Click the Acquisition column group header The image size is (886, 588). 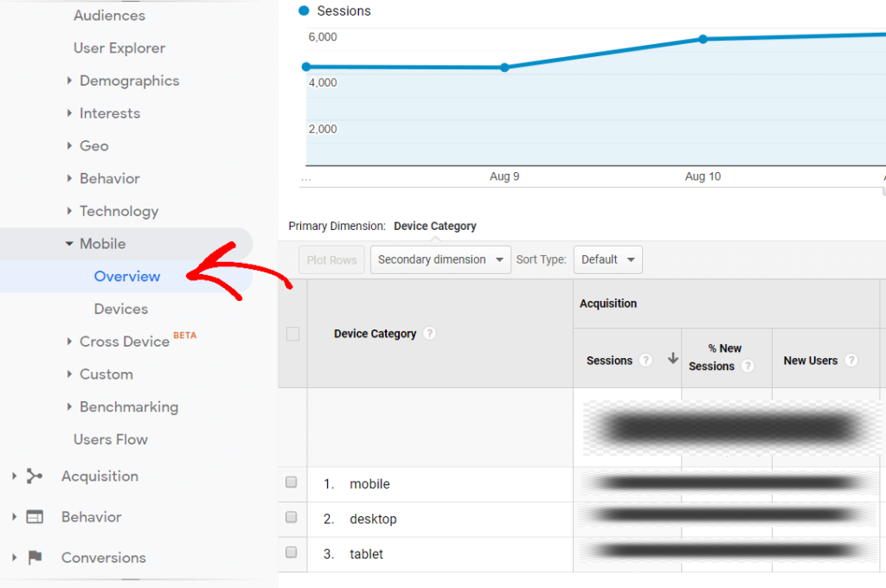pyautogui.click(x=608, y=304)
